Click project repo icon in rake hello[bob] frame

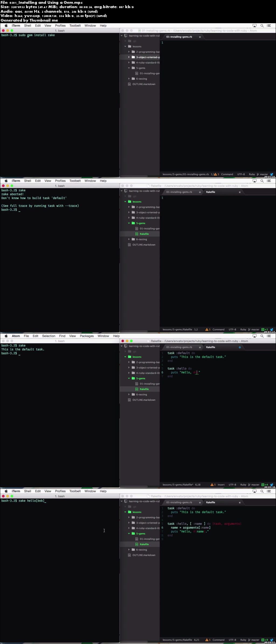(126, 501)
